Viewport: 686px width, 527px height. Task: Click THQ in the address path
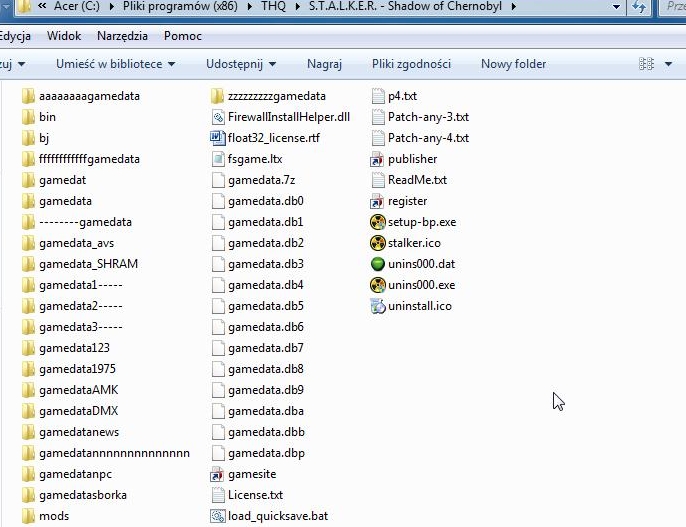click(x=273, y=6)
